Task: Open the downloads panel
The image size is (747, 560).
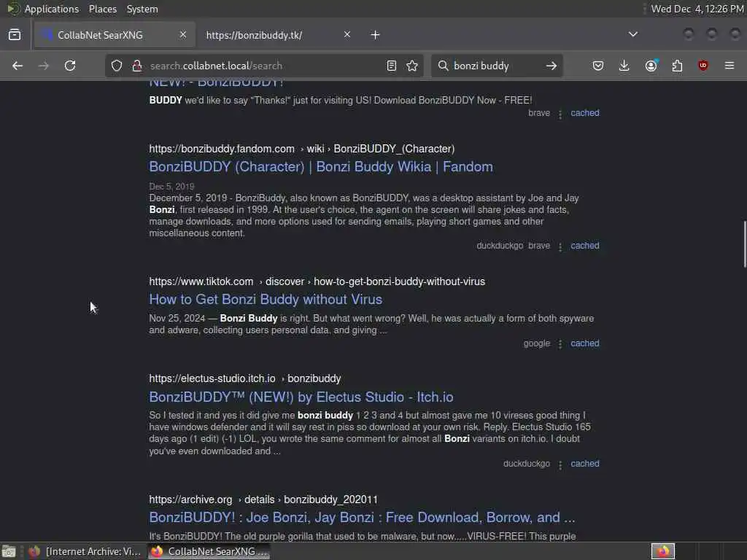Action: click(624, 66)
